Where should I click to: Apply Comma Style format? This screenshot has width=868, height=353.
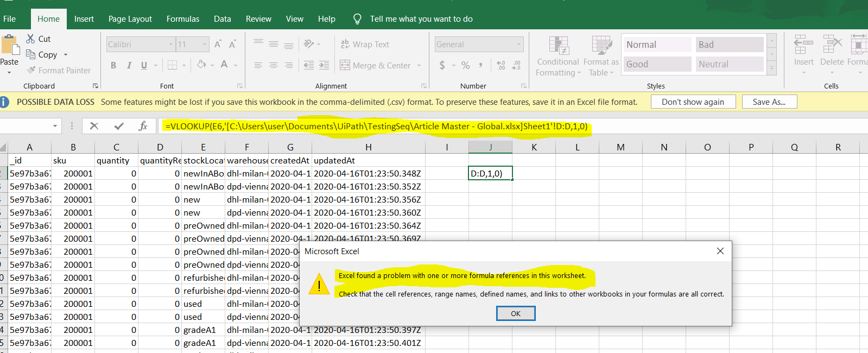[x=481, y=65]
